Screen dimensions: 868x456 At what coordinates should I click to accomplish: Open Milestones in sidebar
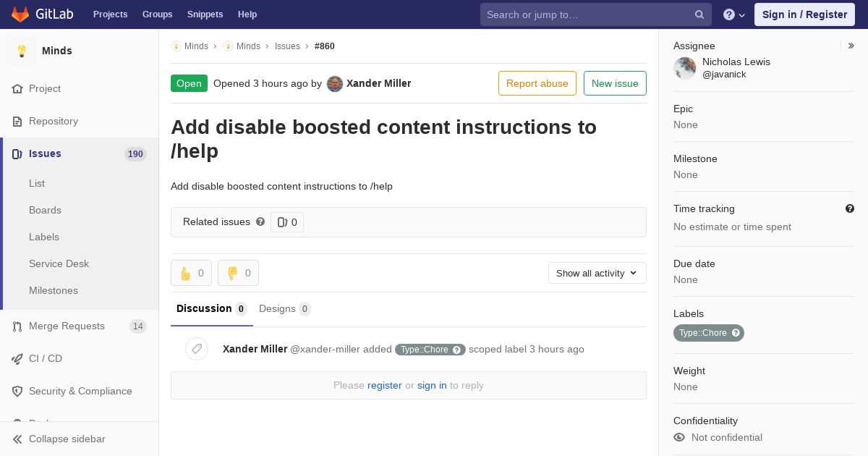point(54,290)
